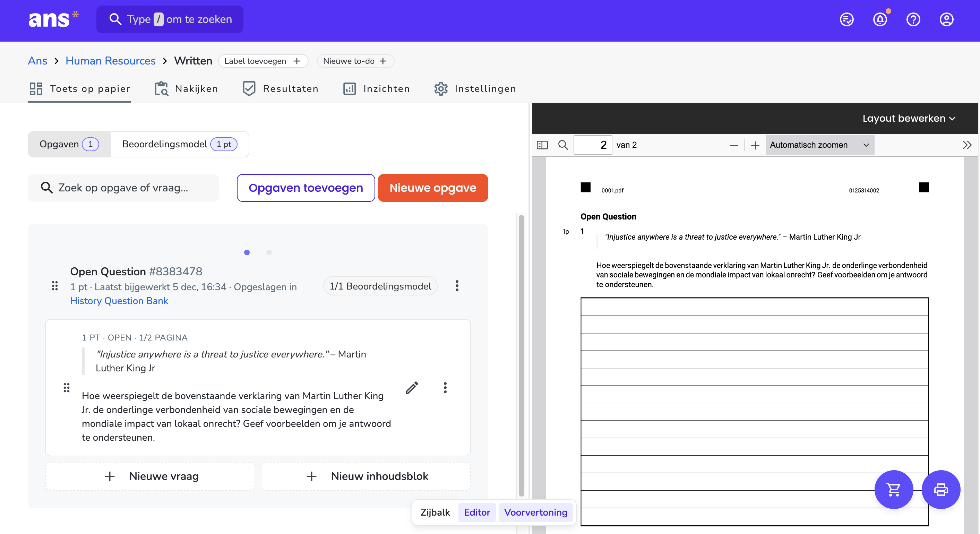The image size is (980, 534).
Task: Select the Beoordelingsmodel sub-tab
Action: [180, 144]
